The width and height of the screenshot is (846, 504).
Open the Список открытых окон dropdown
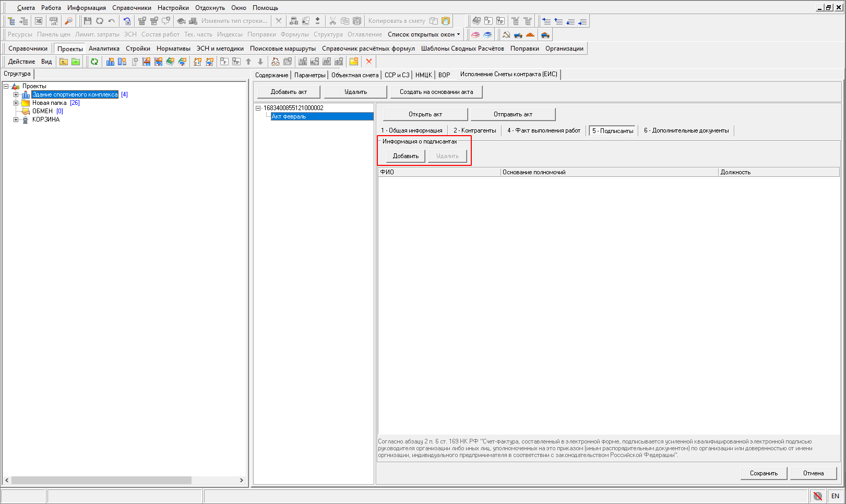click(x=424, y=34)
